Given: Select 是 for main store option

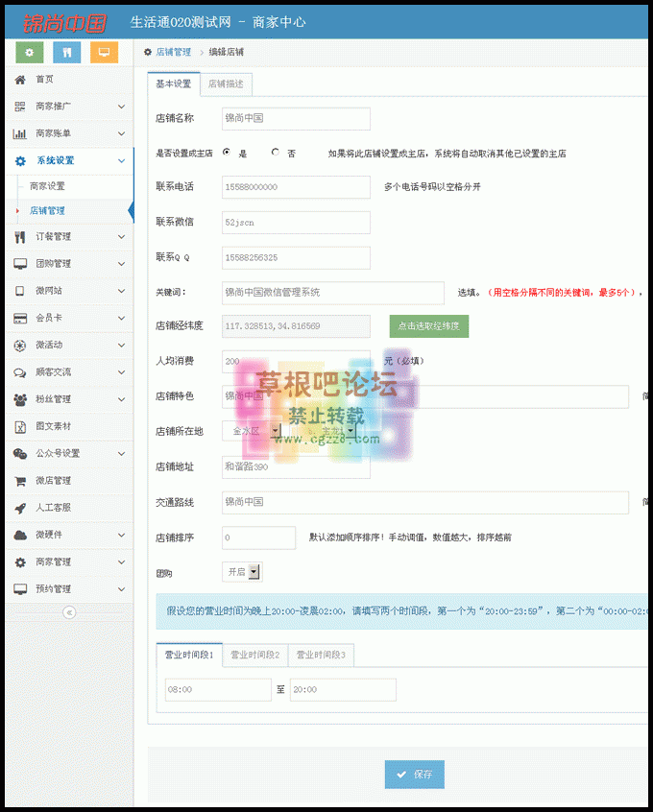Looking at the screenshot, I should (x=227, y=153).
